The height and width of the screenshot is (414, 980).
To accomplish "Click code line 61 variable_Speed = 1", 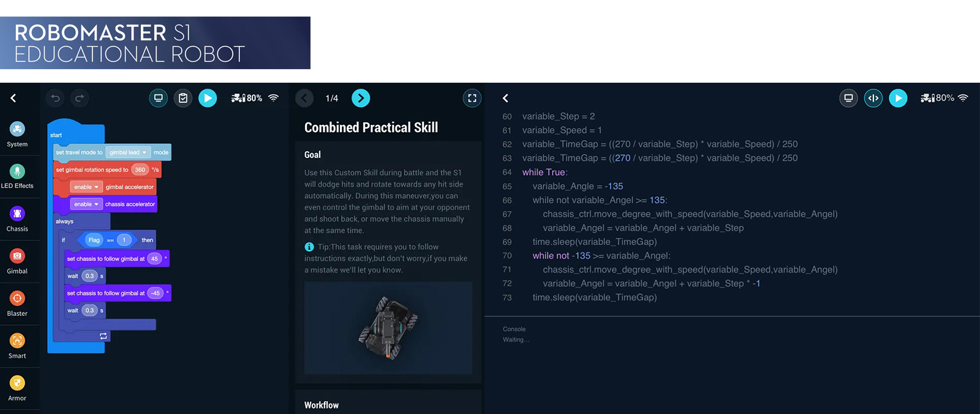I will click(x=562, y=130).
